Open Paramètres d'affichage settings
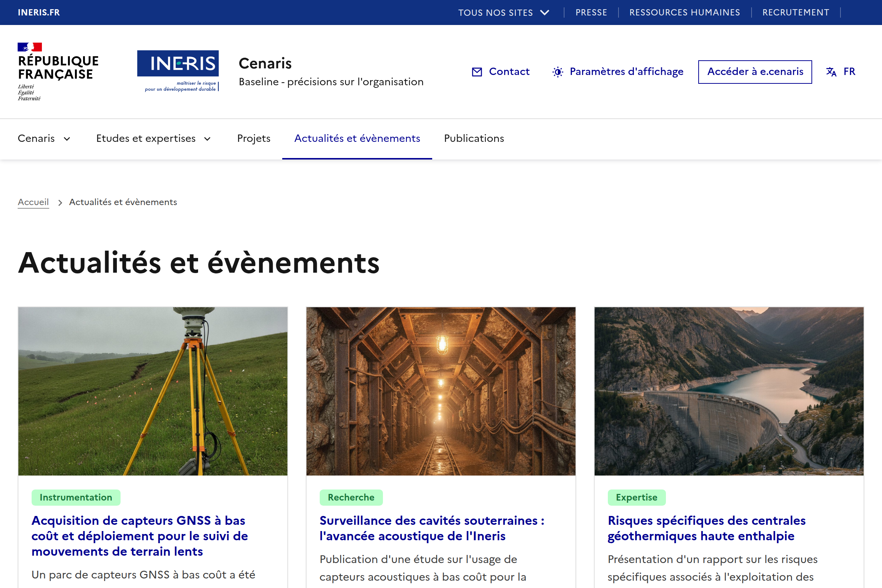 tap(618, 72)
